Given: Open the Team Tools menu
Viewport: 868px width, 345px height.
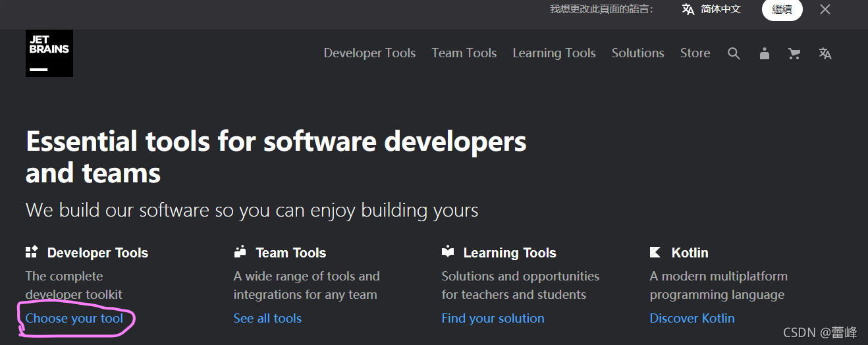Looking at the screenshot, I should click(464, 53).
